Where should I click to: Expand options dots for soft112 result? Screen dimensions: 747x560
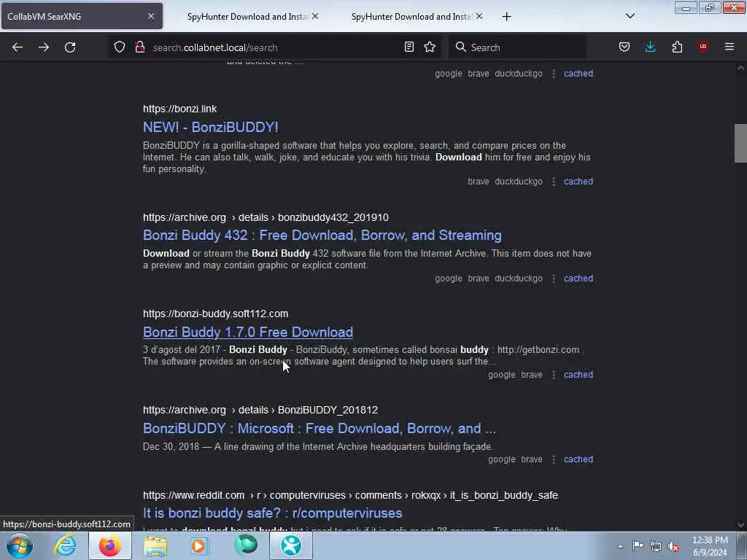click(x=554, y=375)
